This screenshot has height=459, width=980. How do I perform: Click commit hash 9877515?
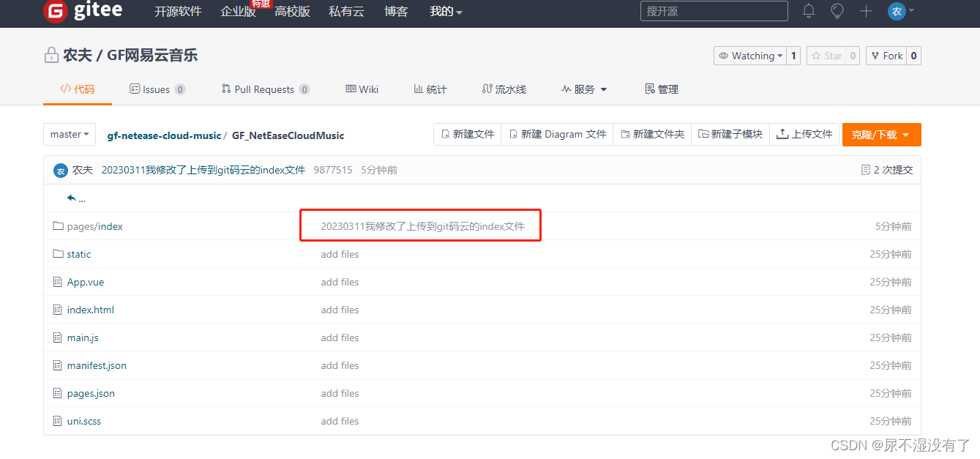click(333, 170)
